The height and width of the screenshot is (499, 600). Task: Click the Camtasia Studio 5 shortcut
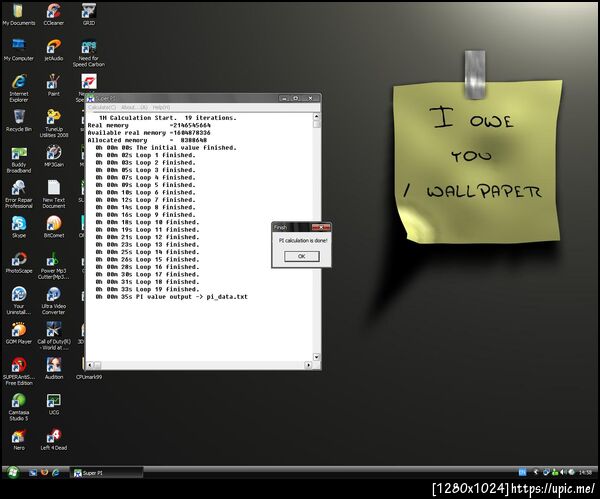19,407
